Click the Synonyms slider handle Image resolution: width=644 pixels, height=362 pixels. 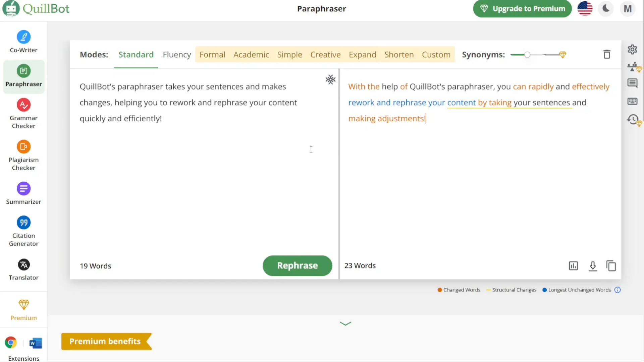pyautogui.click(x=527, y=55)
